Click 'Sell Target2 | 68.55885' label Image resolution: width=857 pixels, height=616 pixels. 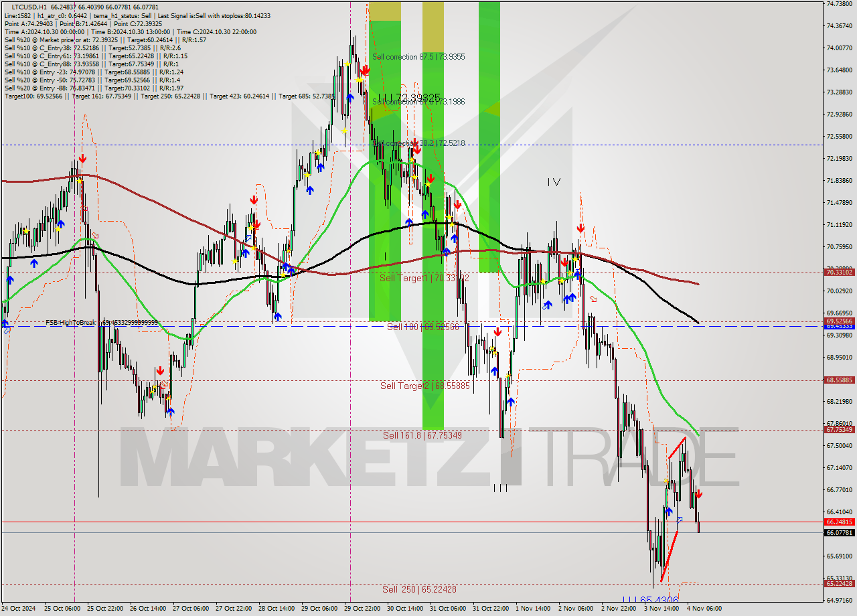(x=425, y=386)
